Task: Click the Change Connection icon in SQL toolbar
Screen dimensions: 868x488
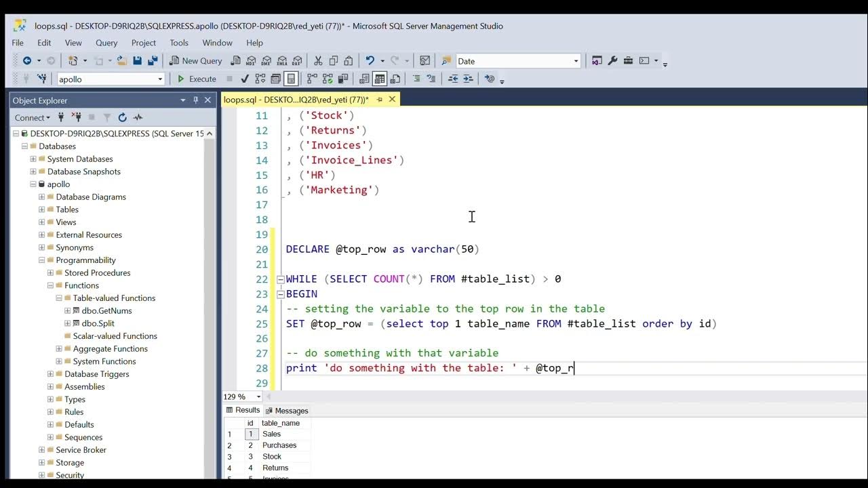Action: pos(42,79)
